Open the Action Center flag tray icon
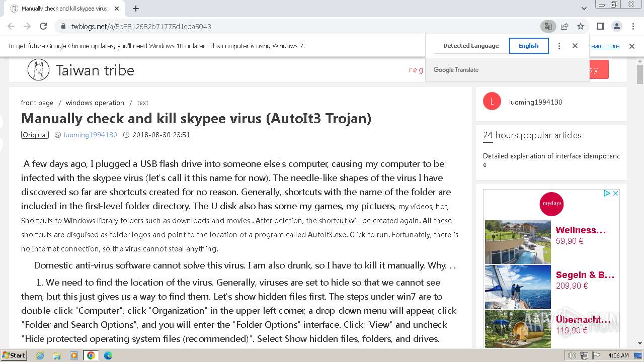Screen dimensions: 644x362 point(596,355)
